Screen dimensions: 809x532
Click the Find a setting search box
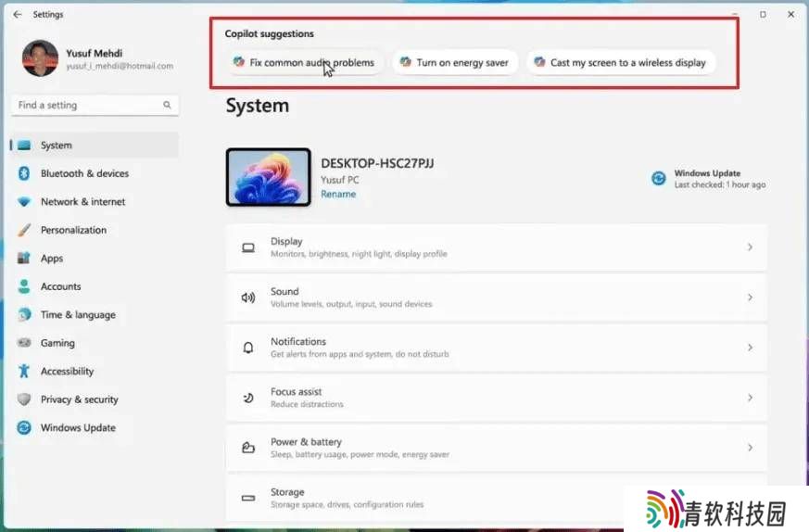(95, 106)
